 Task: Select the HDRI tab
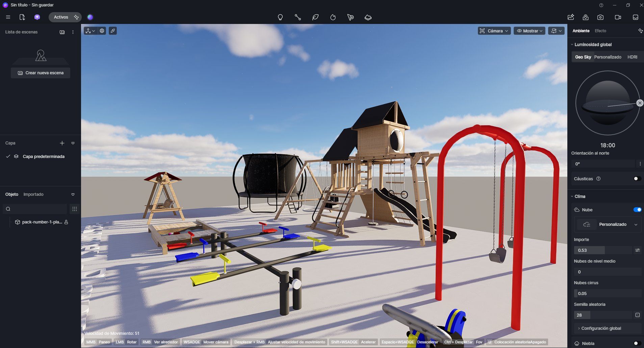point(632,57)
